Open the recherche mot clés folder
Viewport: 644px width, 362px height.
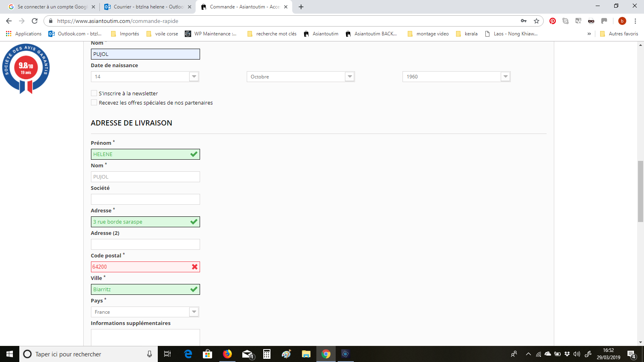272,34
